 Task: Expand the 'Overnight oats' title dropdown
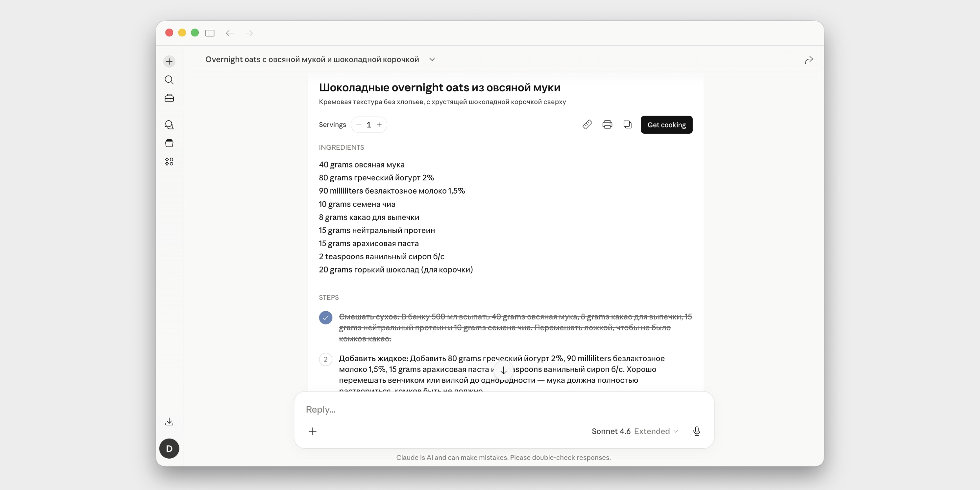point(432,59)
